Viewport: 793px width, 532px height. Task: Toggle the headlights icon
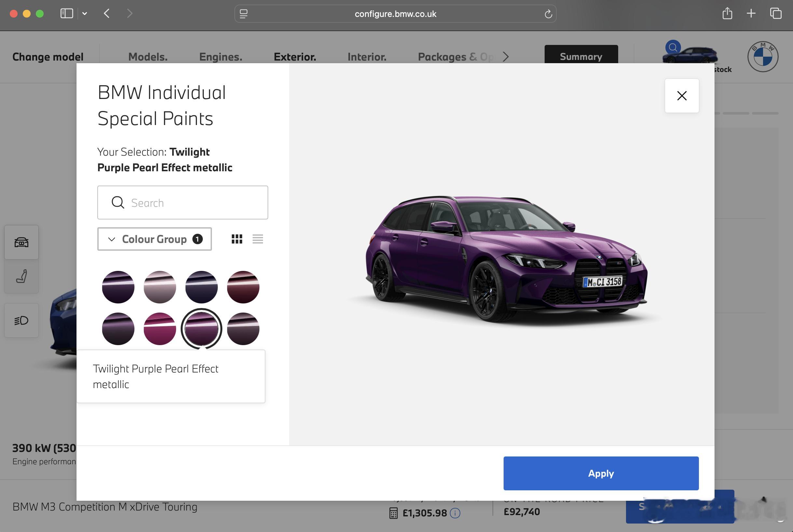pos(21,320)
